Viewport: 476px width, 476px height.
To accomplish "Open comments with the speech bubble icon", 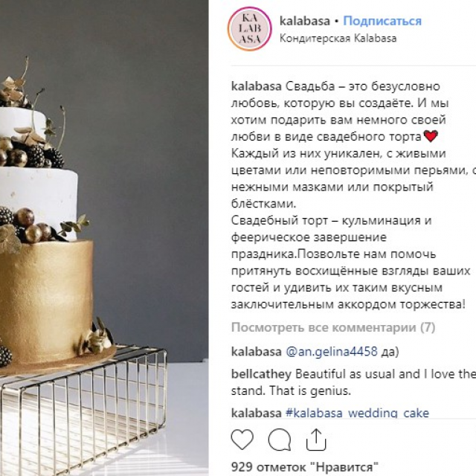I will [280, 440].
